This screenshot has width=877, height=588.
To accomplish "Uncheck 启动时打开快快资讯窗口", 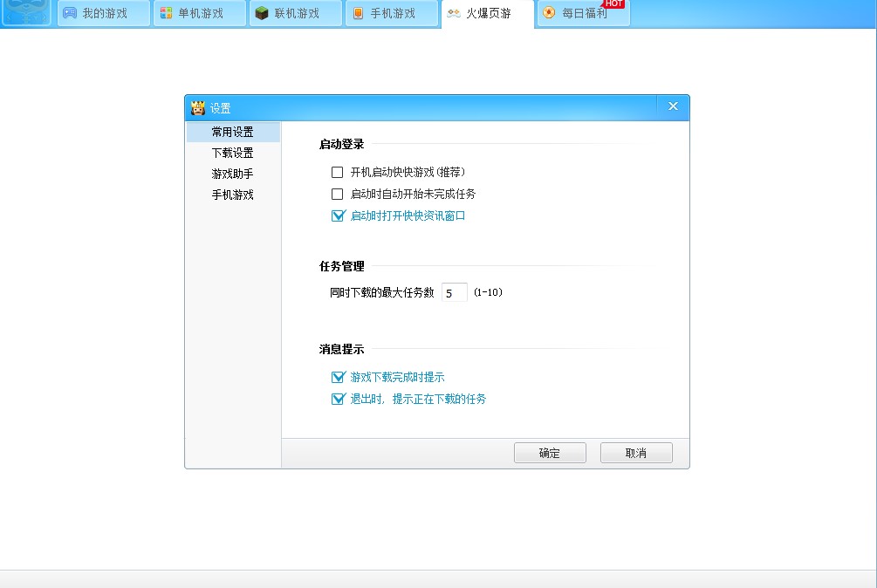I will coord(338,215).
